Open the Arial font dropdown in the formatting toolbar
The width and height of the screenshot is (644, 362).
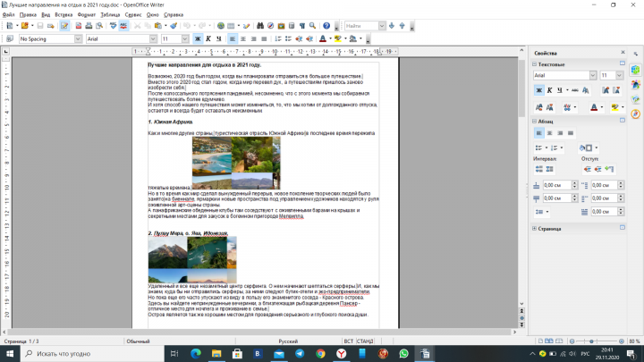coord(153,39)
